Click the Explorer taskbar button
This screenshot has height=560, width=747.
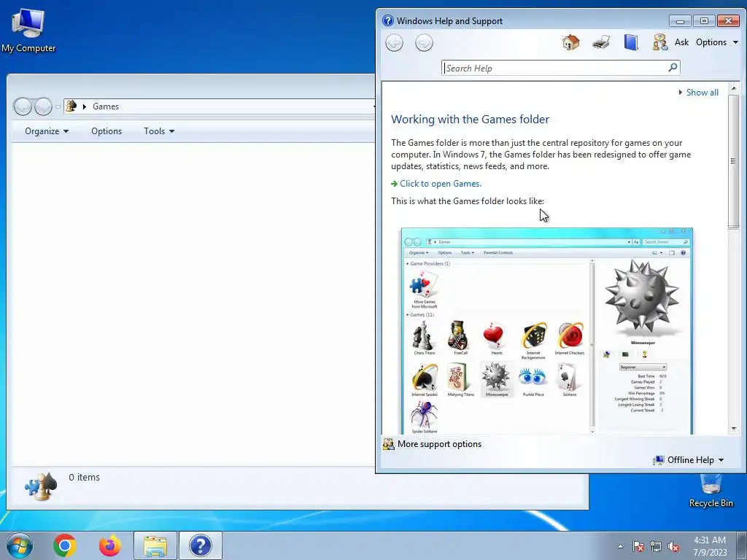coord(155,545)
